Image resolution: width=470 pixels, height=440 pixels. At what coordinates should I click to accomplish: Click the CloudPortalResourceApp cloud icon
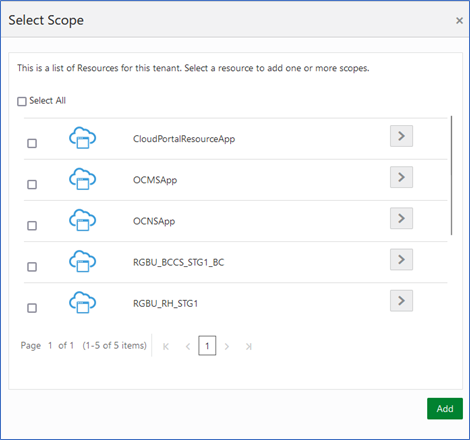click(x=82, y=138)
